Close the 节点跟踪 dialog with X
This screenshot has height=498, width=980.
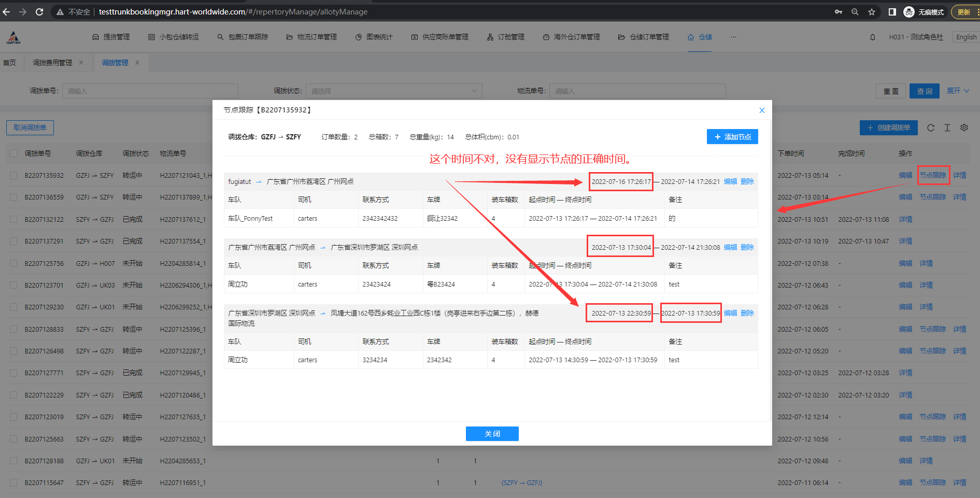(762, 110)
